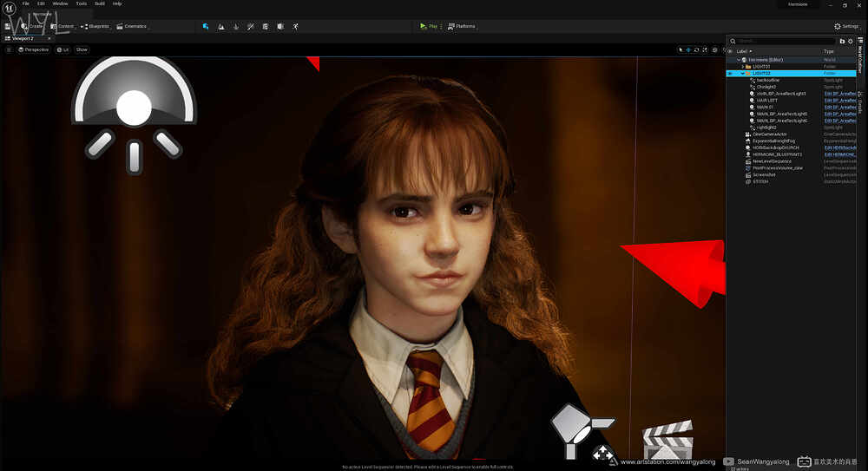This screenshot has width=868, height=471.
Task: Switch to Foliage mode icon
Action: pyautogui.click(x=236, y=26)
